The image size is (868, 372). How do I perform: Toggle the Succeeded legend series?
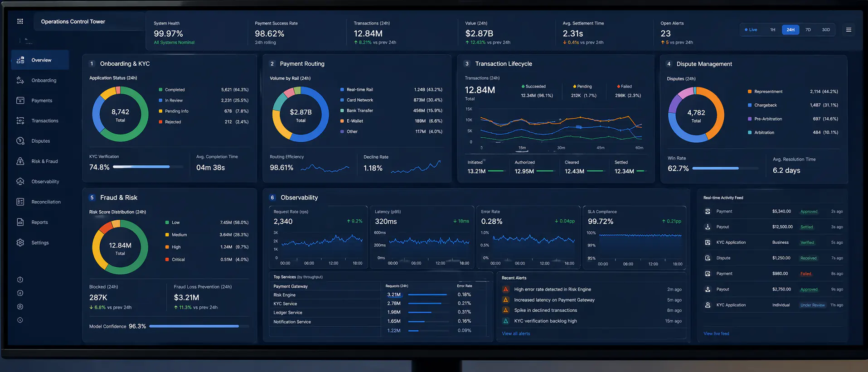[533, 87]
